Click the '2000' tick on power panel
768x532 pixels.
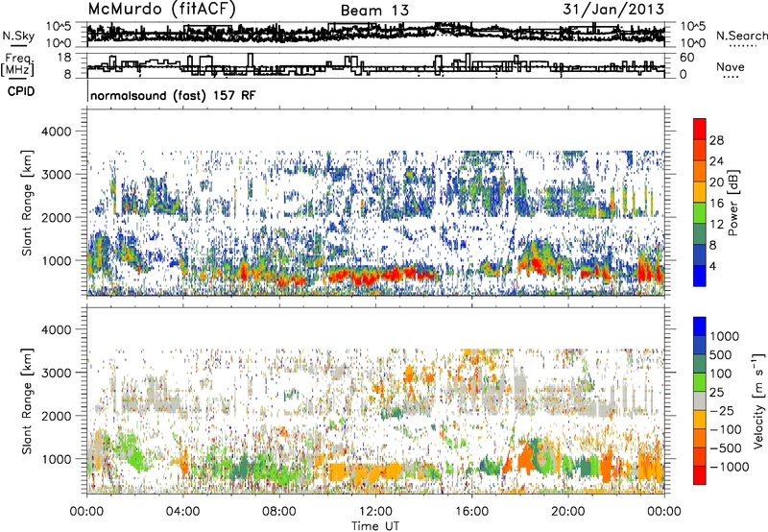tap(56, 217)
